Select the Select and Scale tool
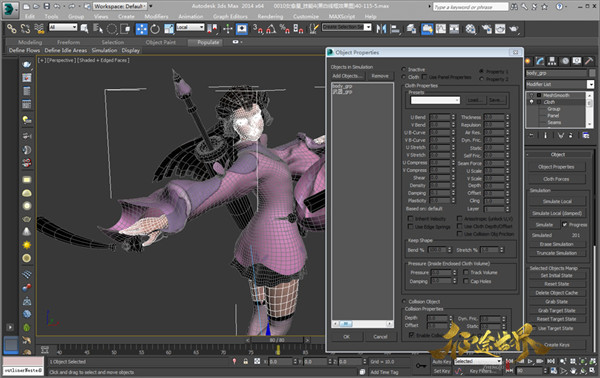The height and width of the screenshot is (378, 600). [x=169, y=29]
